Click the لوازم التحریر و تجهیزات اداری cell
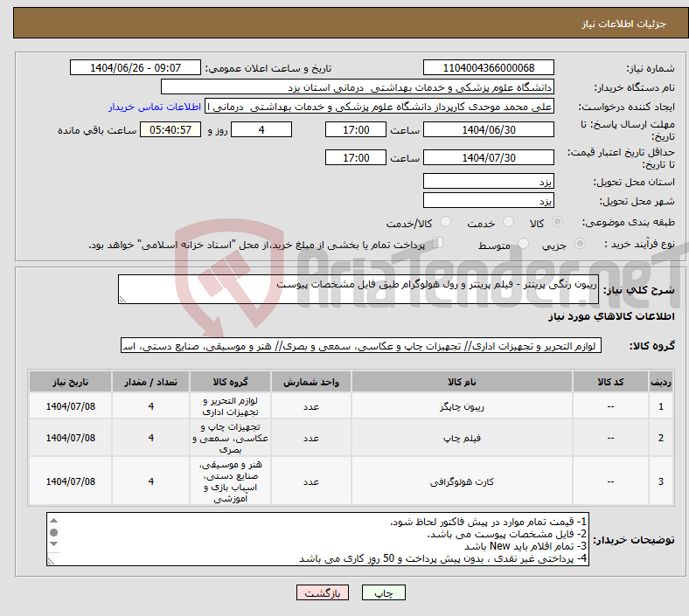689x616 pixels. click(230, 406)
